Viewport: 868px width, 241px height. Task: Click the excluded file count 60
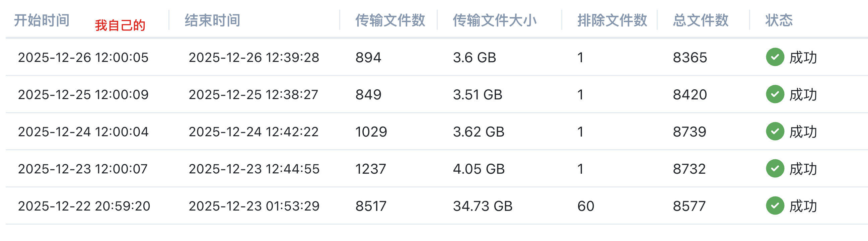(x=586, y=206)
